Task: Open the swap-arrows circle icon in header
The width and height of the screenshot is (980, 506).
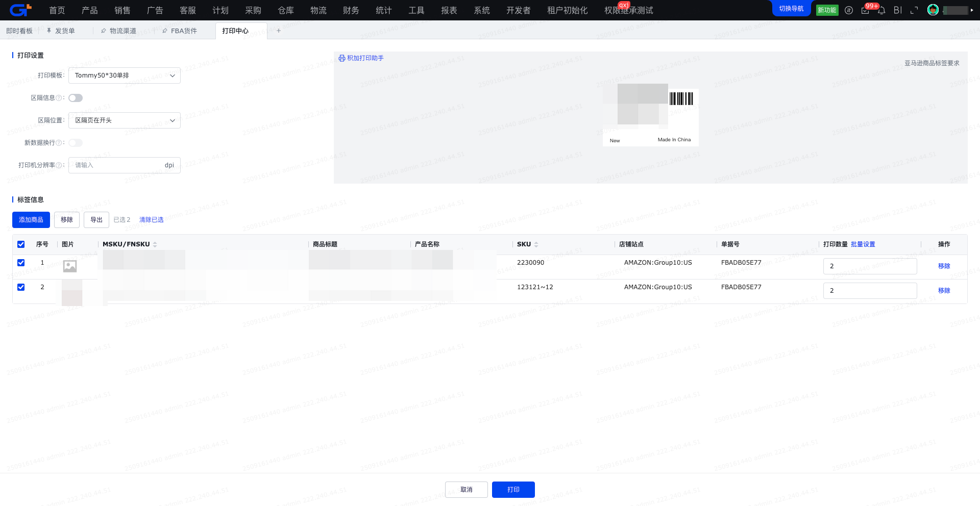Action: coord(849,10)
